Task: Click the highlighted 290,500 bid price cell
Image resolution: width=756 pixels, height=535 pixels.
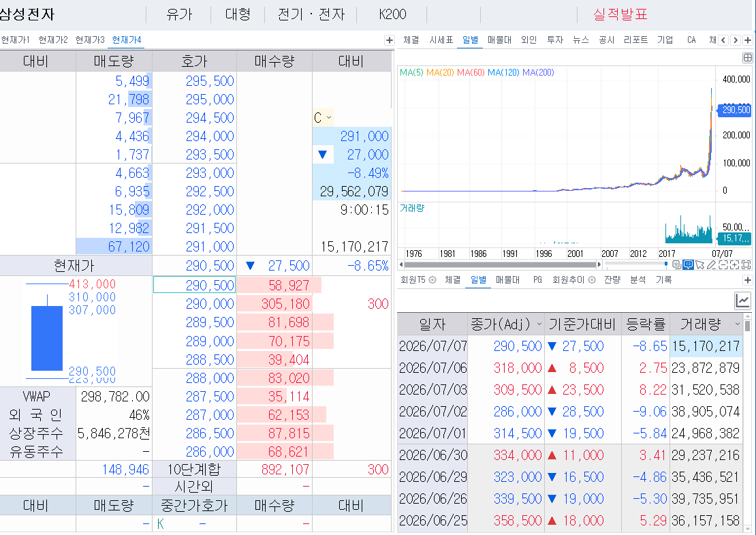Action: [x=194, y=285]
